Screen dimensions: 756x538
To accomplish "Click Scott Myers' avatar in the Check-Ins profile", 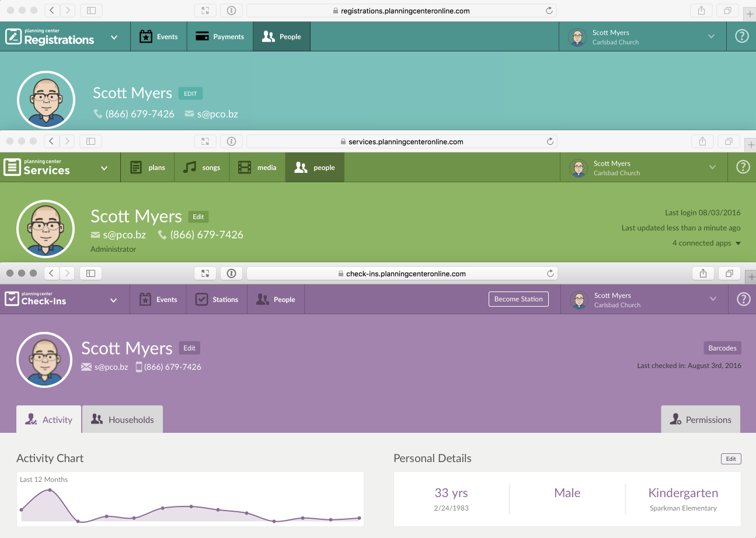I will [x=46, y=360].
